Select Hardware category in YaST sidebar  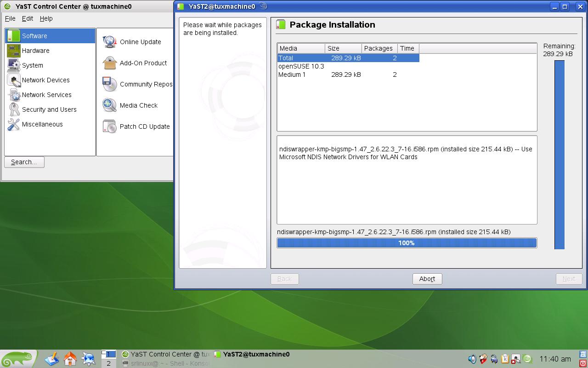point(50,51)
